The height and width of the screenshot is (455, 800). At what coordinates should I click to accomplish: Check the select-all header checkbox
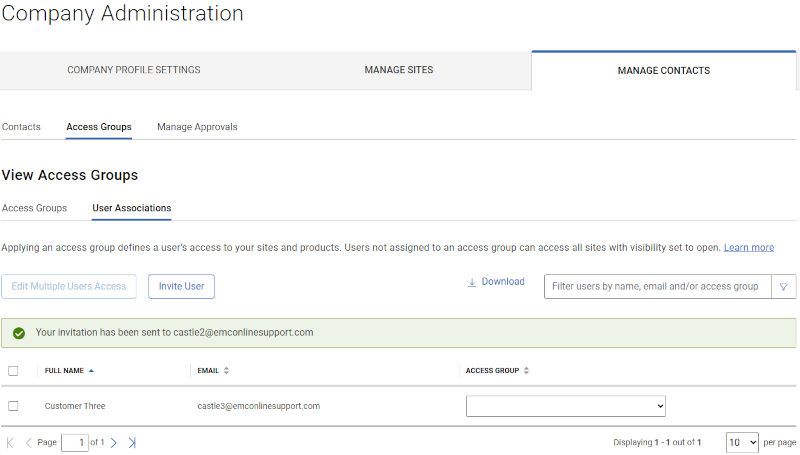point(13,370)
